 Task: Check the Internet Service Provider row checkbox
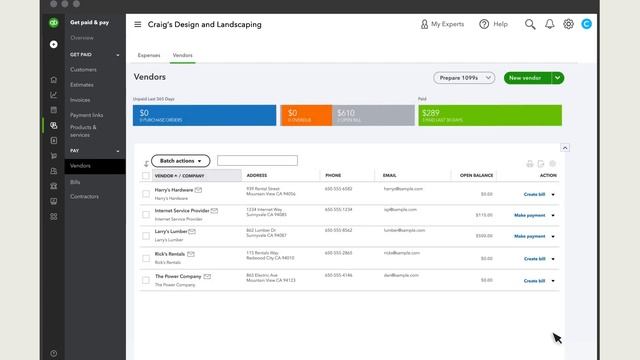pyautogui.click(x=146, y=215)
